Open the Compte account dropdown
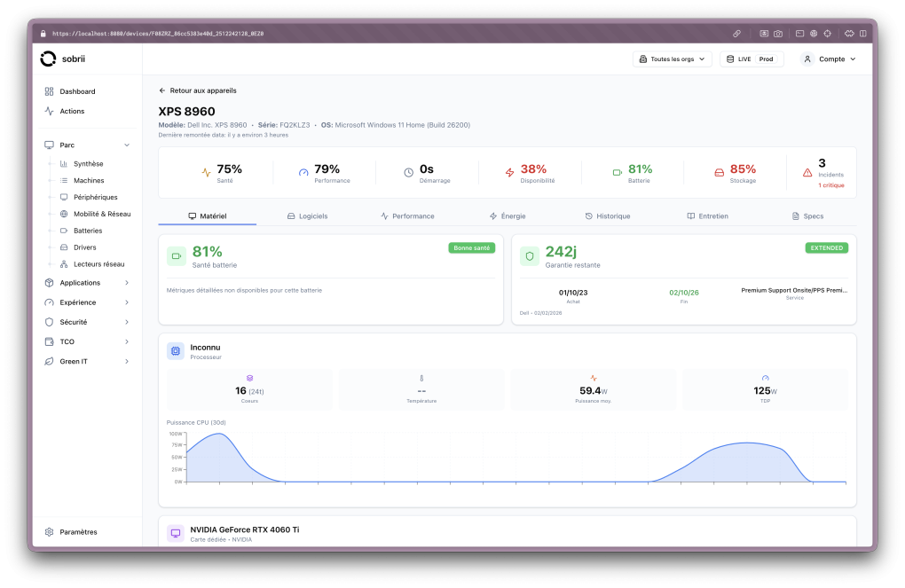The image size is (905, 588). pos(829,59)
